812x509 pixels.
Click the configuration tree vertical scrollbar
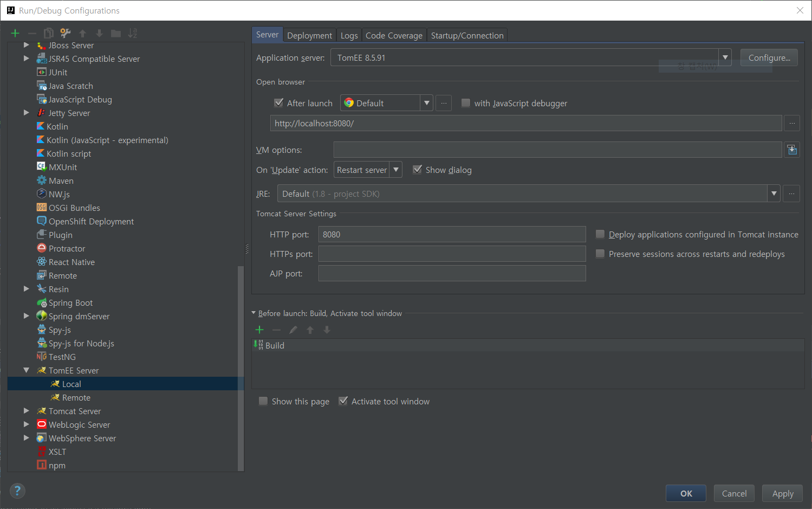(241, 369)
